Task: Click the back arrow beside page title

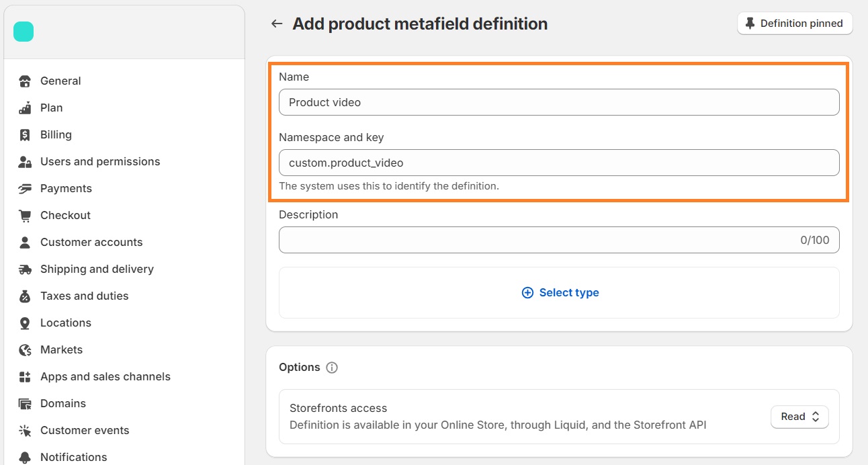Action: 276,24
